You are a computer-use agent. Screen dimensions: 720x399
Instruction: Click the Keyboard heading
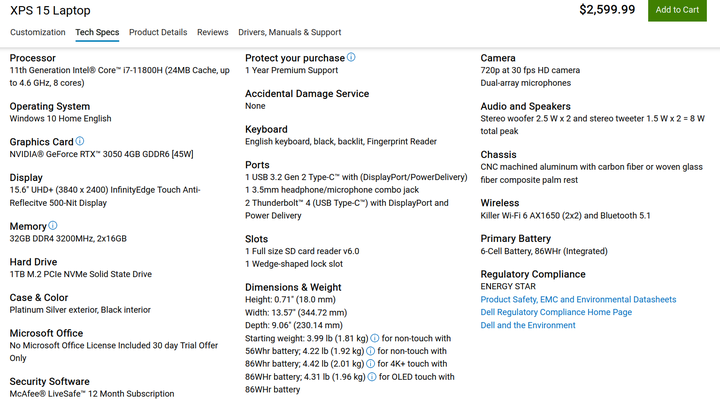266,129
